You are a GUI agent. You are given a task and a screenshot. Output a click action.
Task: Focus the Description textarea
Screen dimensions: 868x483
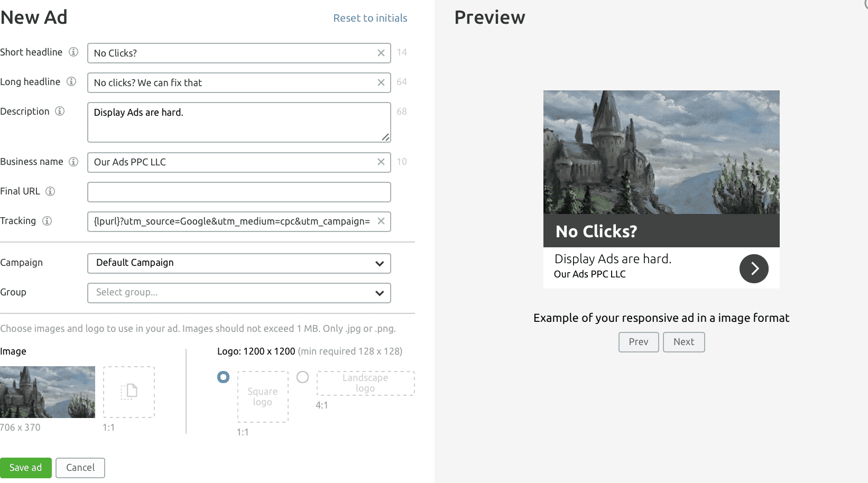[x=239, y=122]
